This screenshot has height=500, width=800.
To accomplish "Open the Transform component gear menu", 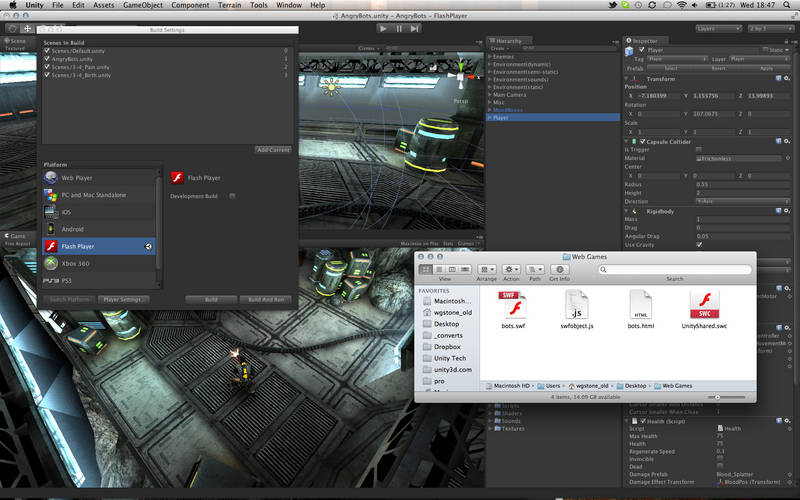I will coord(786,79).
